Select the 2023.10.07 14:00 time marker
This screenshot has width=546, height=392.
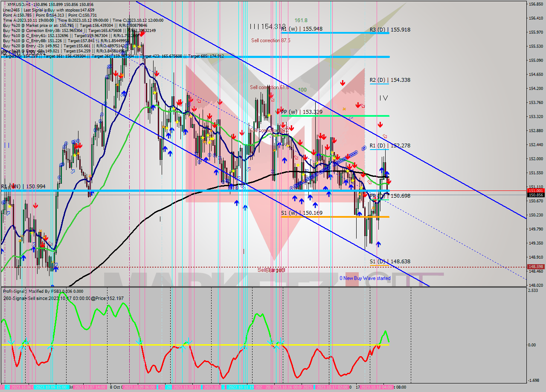pos(90,387)
